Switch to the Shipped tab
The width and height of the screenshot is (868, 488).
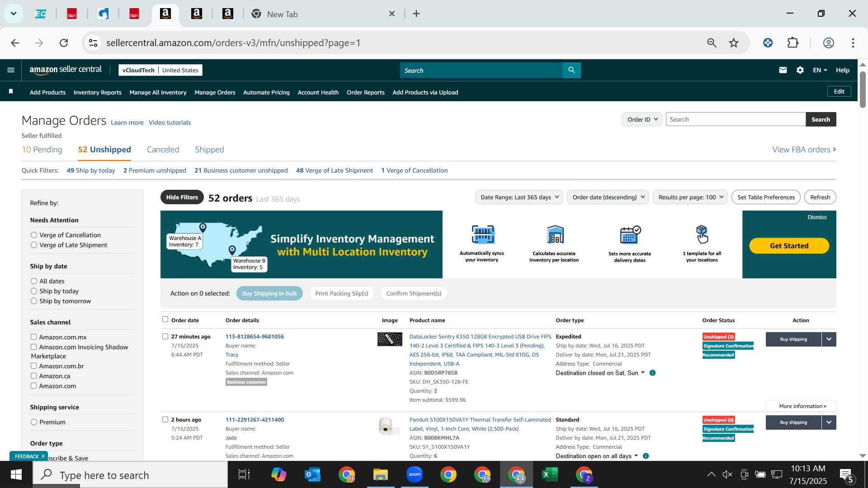pos(209,150)
